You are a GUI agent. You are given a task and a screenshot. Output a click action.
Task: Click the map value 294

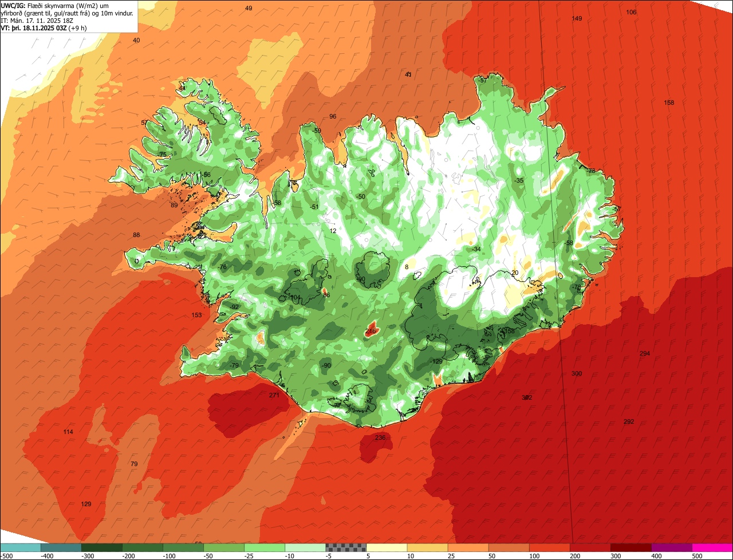coord(645,354)
